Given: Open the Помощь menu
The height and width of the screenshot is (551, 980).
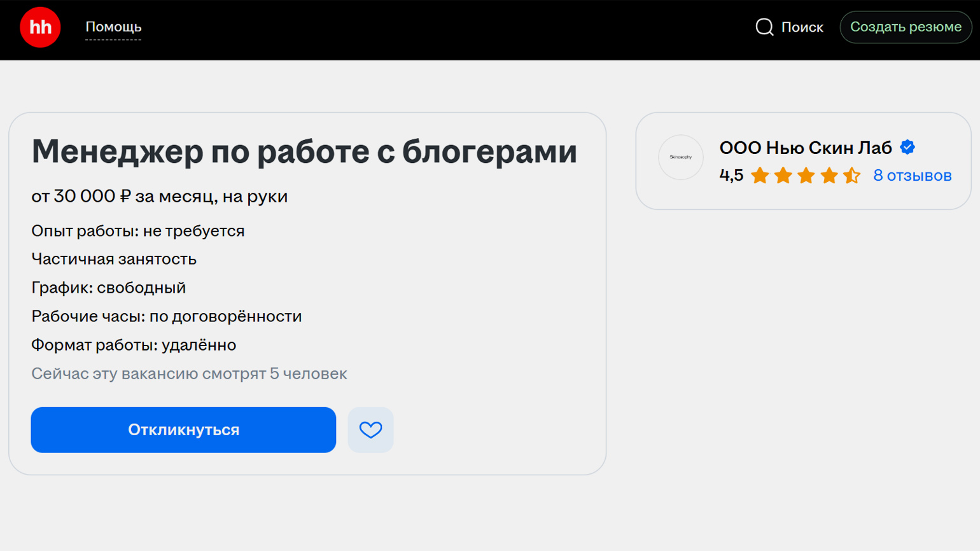Looking at the screenshot, I should 113,27.
